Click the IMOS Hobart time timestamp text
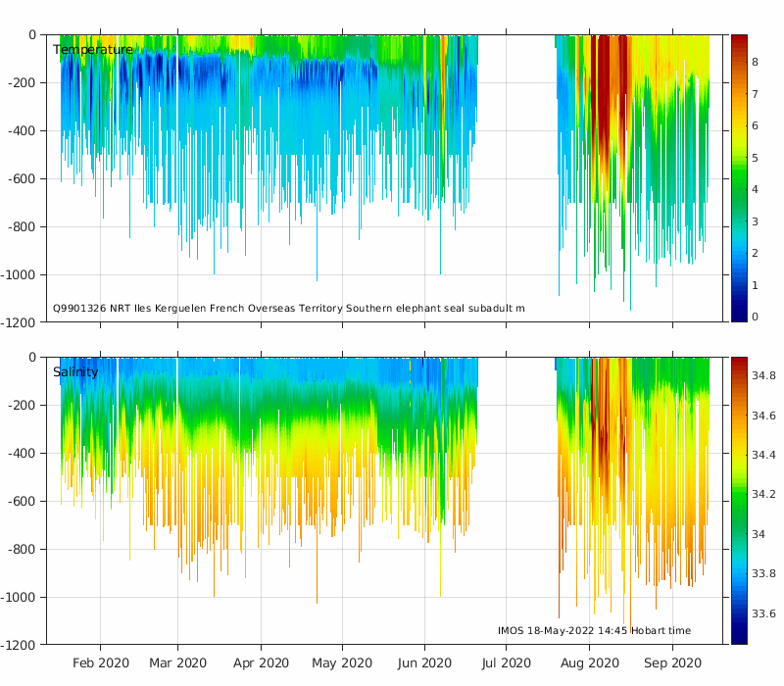The height and width of the screenshot is (686, 784). pyautogui.click(x=594, y=630)
